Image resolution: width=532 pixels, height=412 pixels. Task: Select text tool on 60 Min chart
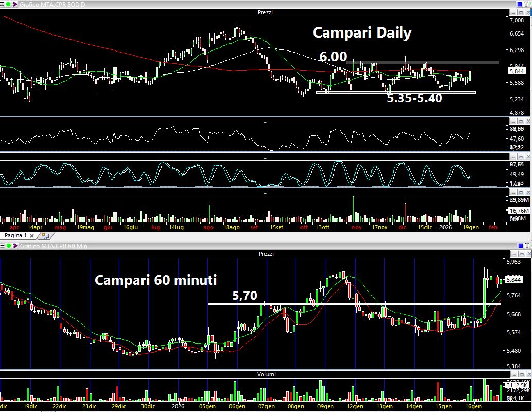click(x=527, y=246)
